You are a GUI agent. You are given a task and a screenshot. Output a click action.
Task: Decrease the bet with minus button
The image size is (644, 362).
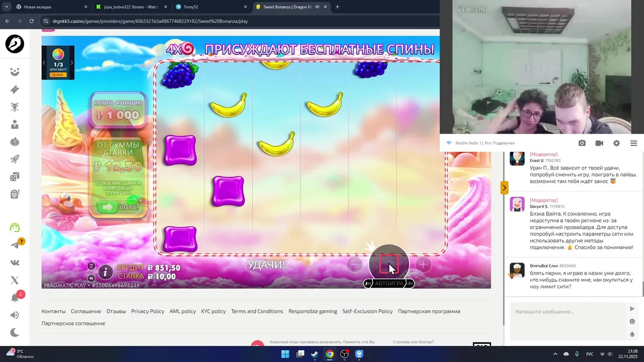354,264
